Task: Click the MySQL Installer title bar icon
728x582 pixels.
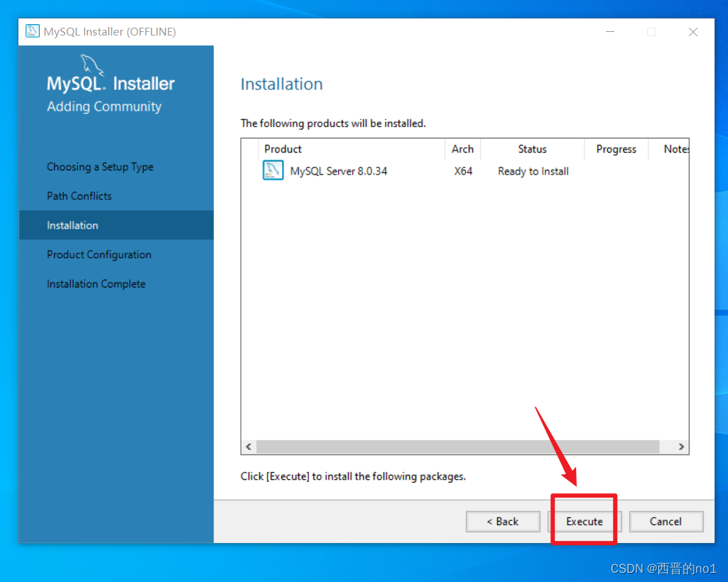Action: 33,31
